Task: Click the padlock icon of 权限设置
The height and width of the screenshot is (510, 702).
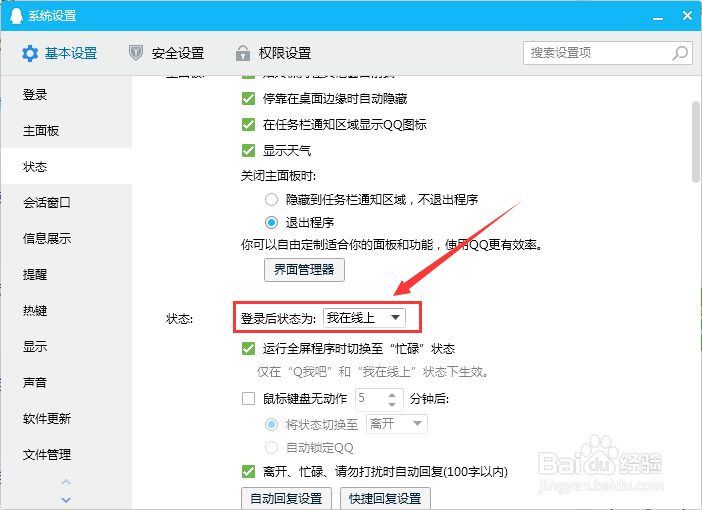Action: click(x=243, y=53)
